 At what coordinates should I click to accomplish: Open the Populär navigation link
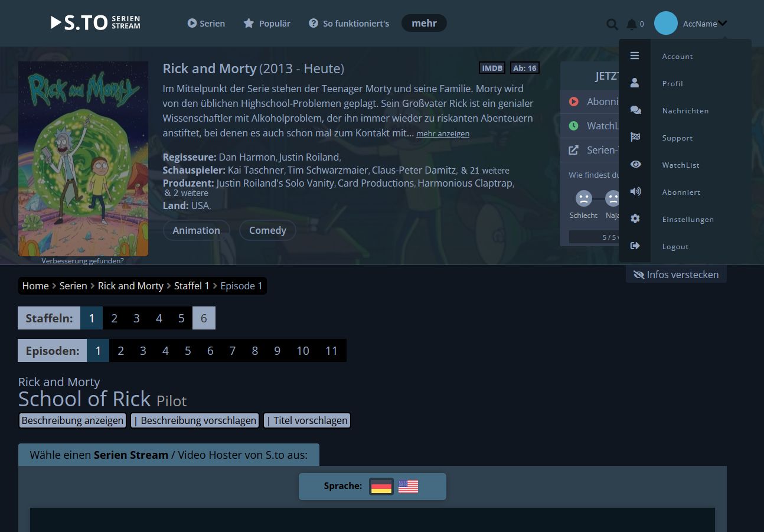267,24
